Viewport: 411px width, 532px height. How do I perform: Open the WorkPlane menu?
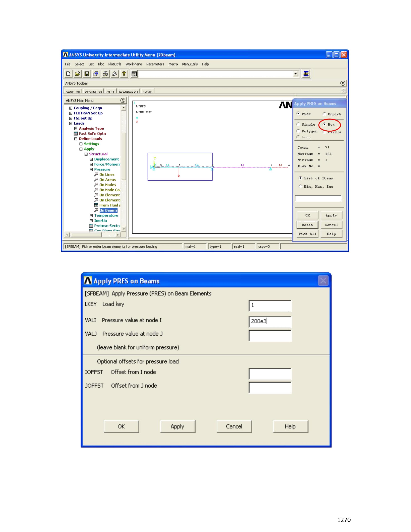(134, 64)
